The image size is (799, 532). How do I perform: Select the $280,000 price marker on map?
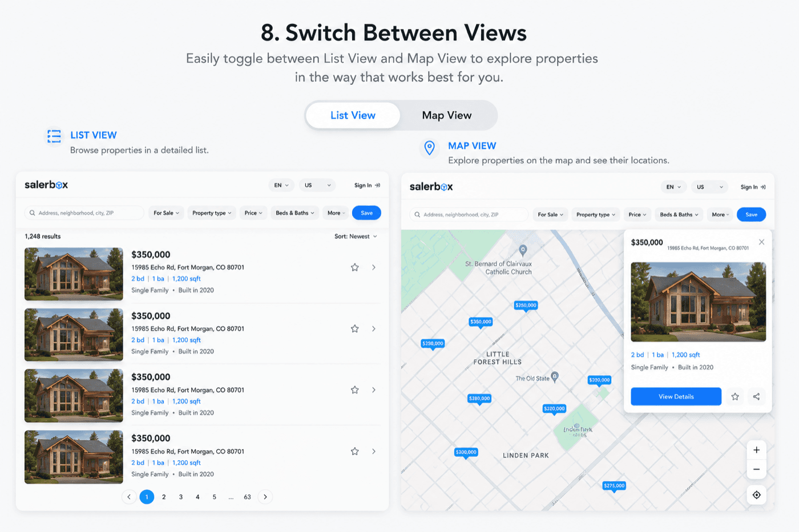pos(479,399)
